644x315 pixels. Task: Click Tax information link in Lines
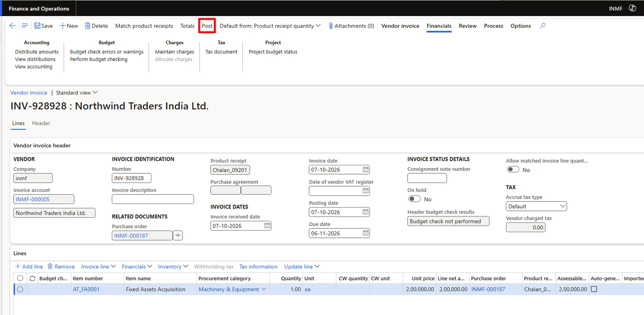(258, 266)
